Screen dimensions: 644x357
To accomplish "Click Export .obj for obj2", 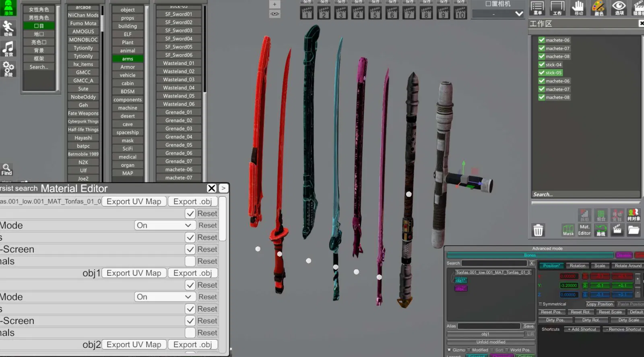I will tap(193, 345).
